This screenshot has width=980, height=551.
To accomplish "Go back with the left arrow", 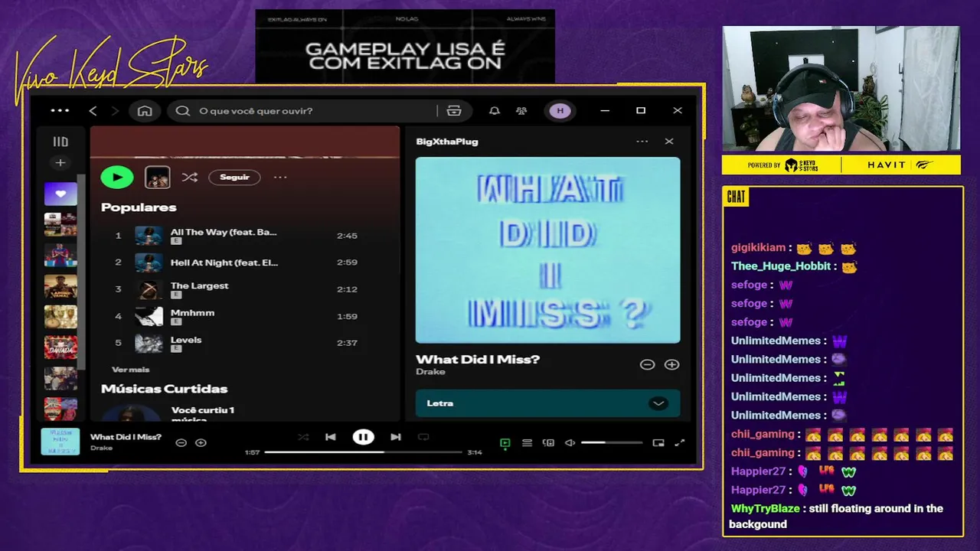I will [x=93, y=111].
